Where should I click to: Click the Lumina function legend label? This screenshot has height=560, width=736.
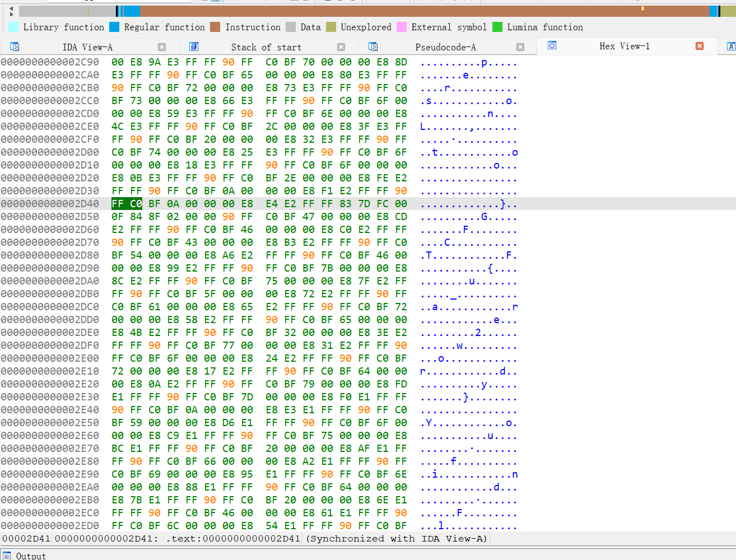click(545, 27)
